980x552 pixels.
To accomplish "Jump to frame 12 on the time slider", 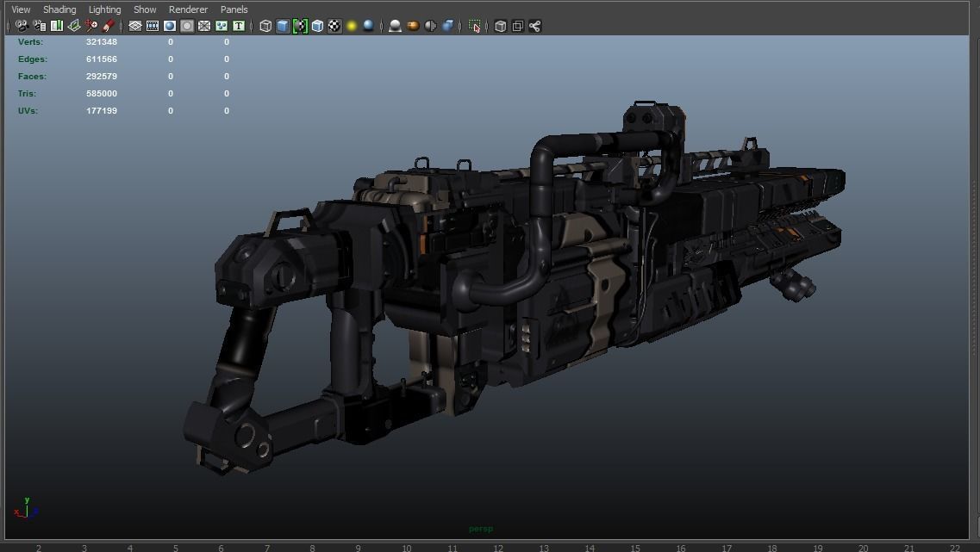I will click(498, 548).
